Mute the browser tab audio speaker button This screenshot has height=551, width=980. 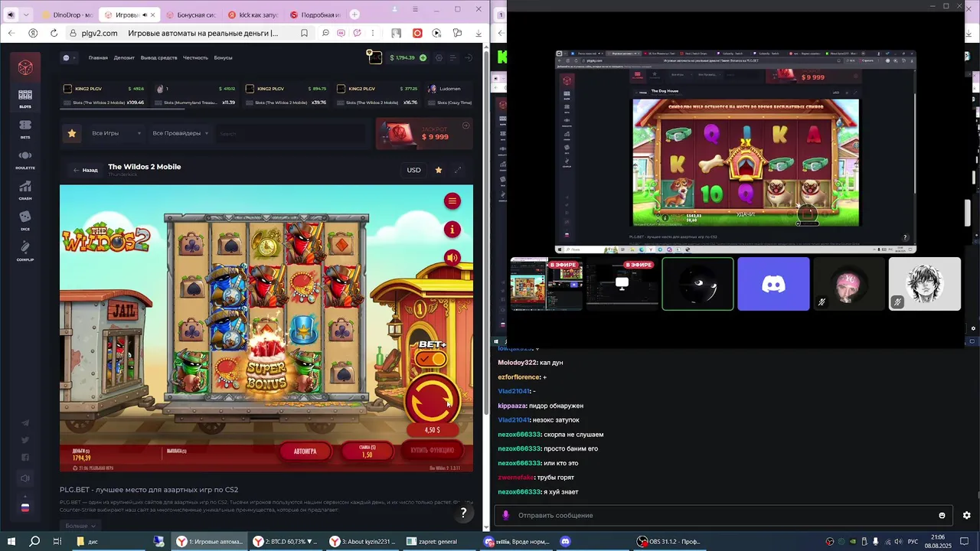10,15
